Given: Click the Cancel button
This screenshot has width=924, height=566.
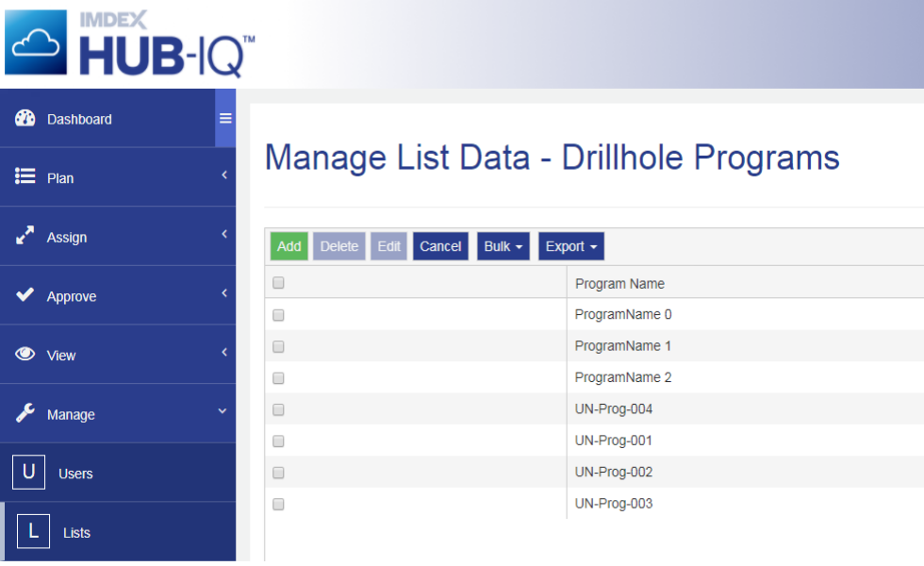Looking at the screenshot, I should point(440,246).
